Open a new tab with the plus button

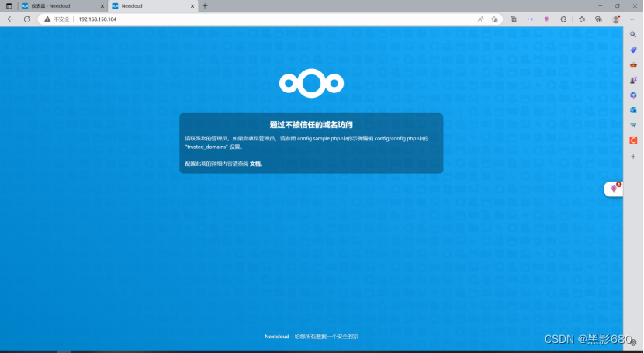pos(205,5)
